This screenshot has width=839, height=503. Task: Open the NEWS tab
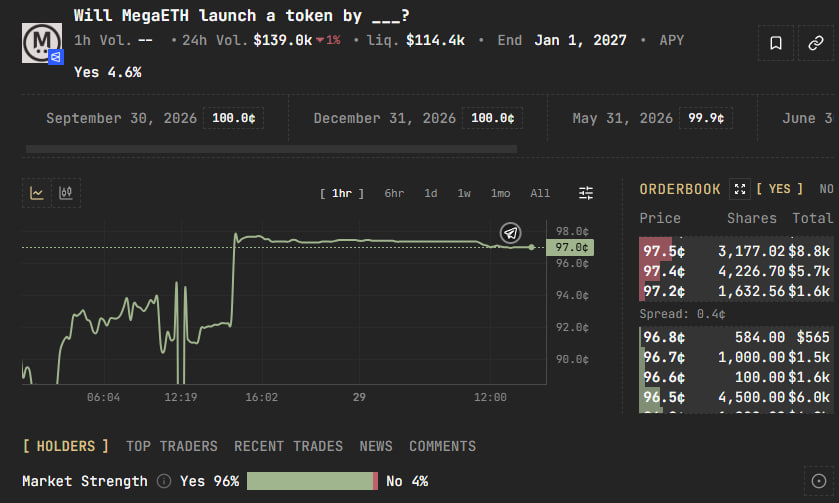click(376, 446)
